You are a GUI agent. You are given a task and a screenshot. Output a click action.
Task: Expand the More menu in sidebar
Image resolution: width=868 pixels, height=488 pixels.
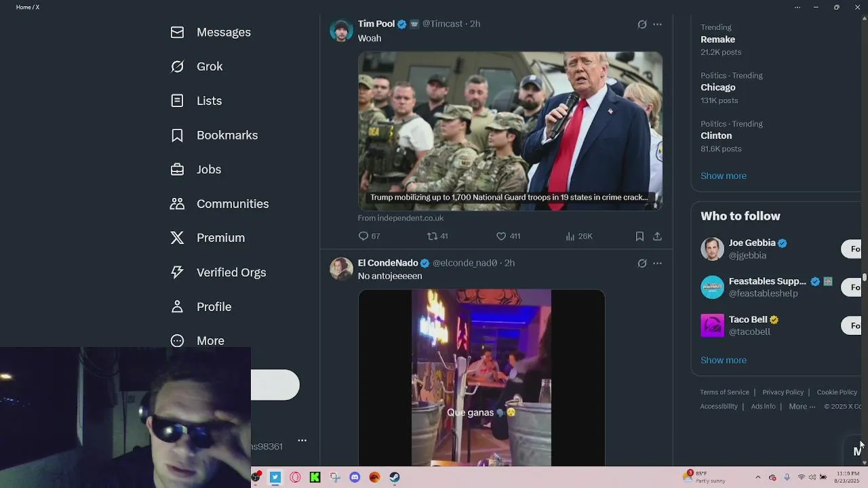tap(197, 341)
